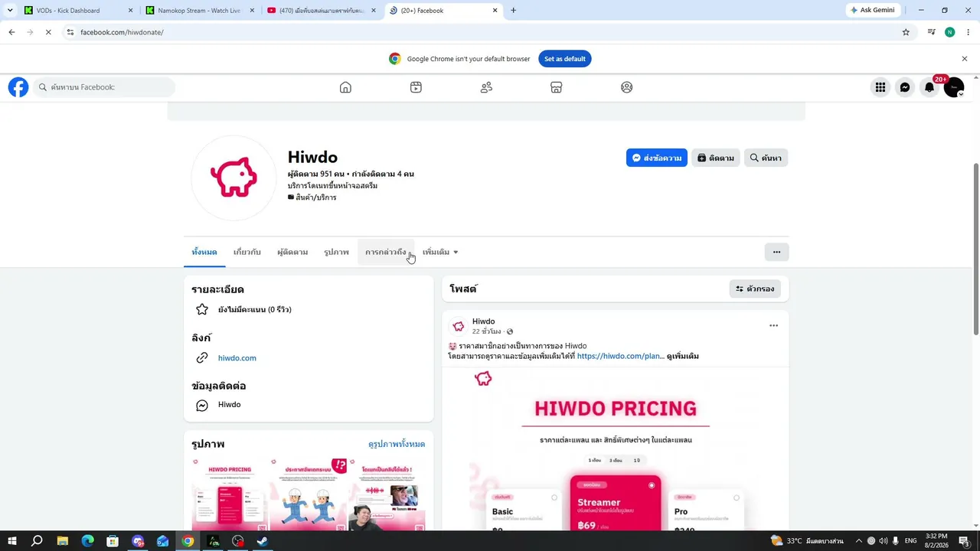Click the ติดตาม follow button
Screen dimensions: 980x551
tap(716, 158)
